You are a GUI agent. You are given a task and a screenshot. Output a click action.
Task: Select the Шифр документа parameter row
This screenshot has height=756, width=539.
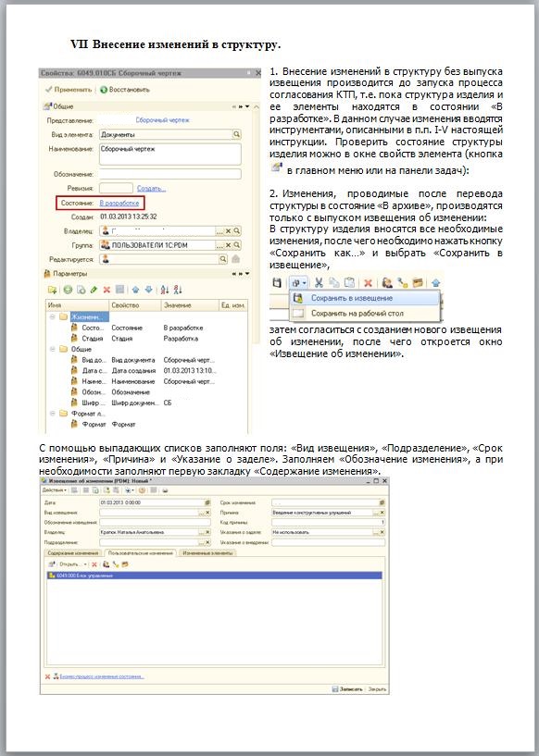pyautogui.click(x=146, y=403)
